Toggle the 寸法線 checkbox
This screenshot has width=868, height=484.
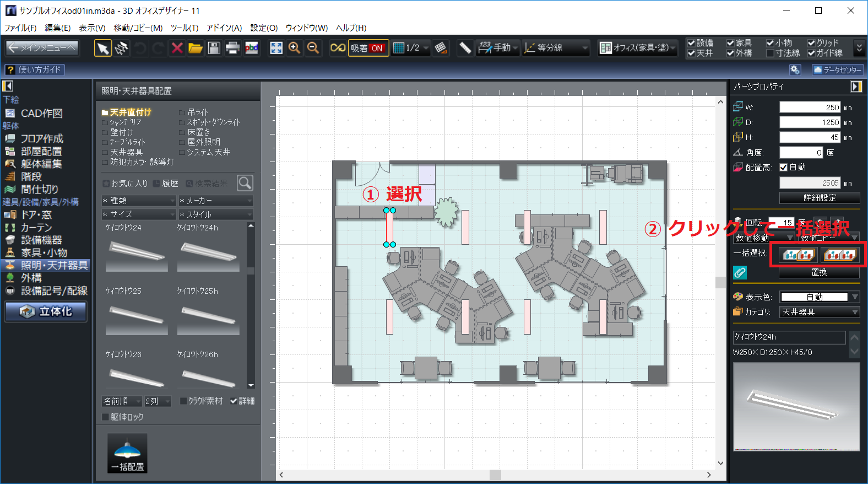[770, 53]
